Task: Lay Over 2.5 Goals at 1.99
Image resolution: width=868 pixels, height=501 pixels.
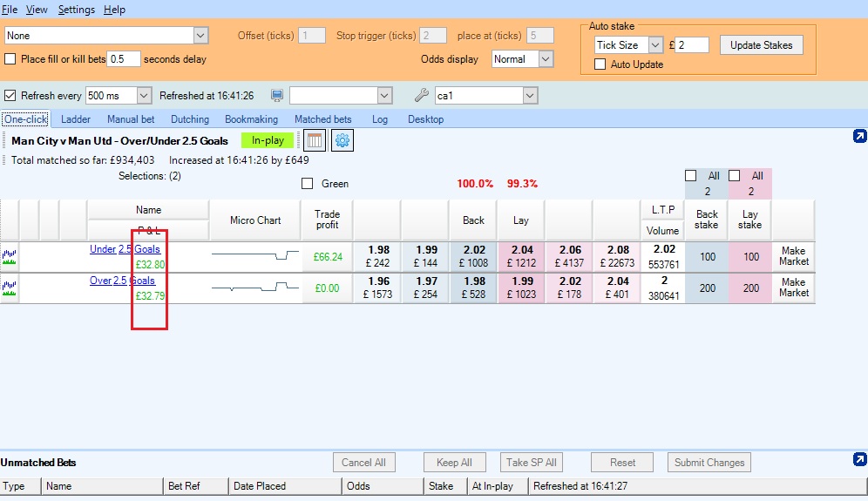Action: [x=521, y=288]
